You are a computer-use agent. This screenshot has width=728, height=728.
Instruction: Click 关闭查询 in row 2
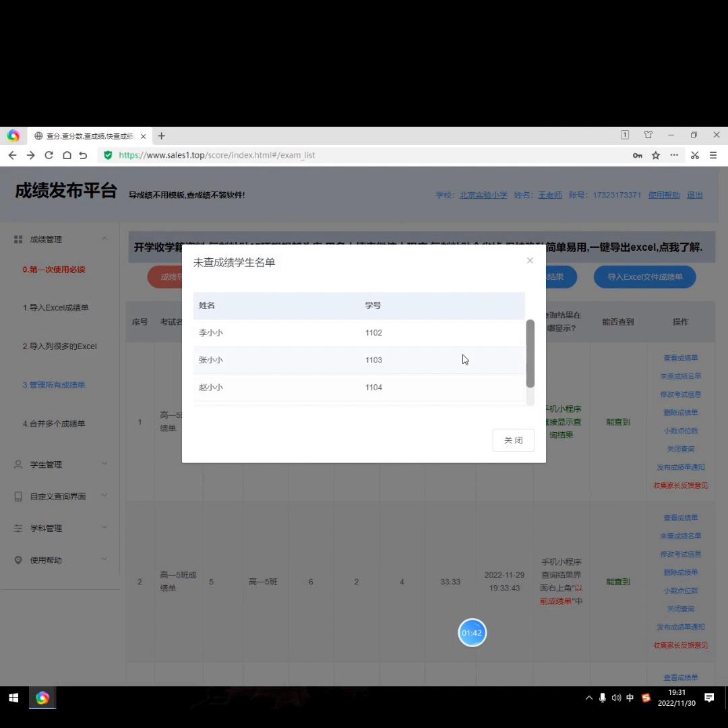pyautogui.click(x=680, y=609)
